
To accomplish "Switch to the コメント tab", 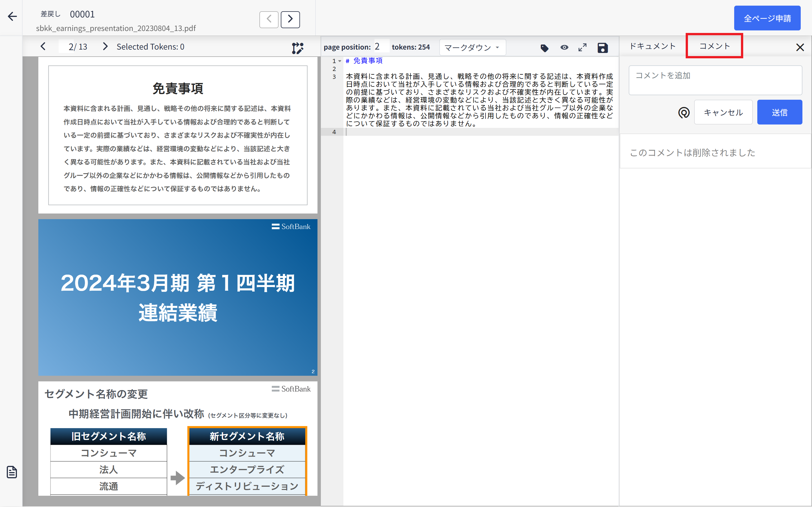I will click(x=714, y=46).
